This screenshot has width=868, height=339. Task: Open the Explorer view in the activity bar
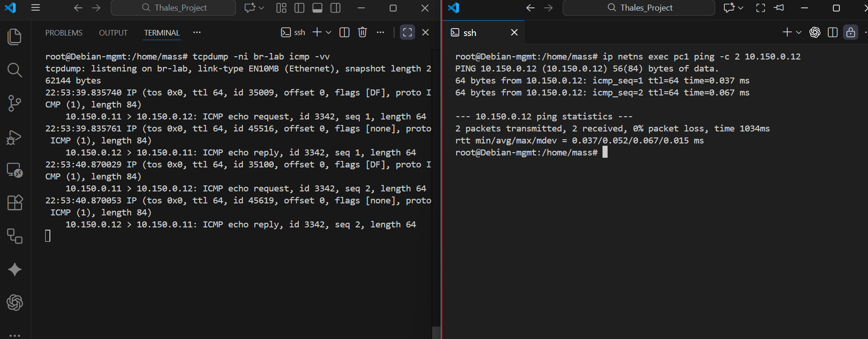(x=15, y=37)
